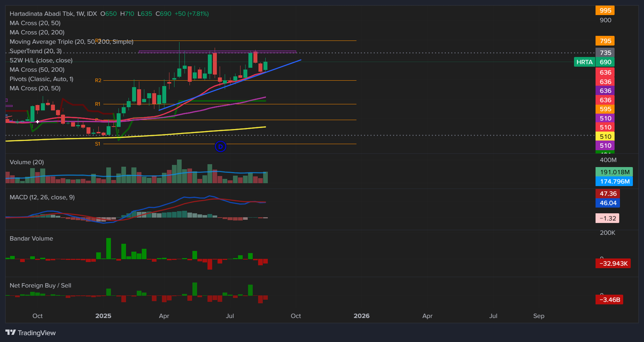Select the Moving Average Triple indicator legend
This screenshot has height=342, width=644.
(71, 42)
